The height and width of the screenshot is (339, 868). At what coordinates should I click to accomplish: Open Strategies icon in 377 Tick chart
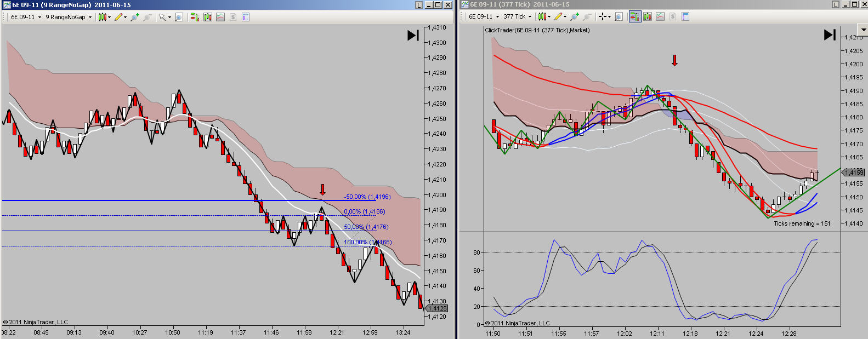pos(673,16)
